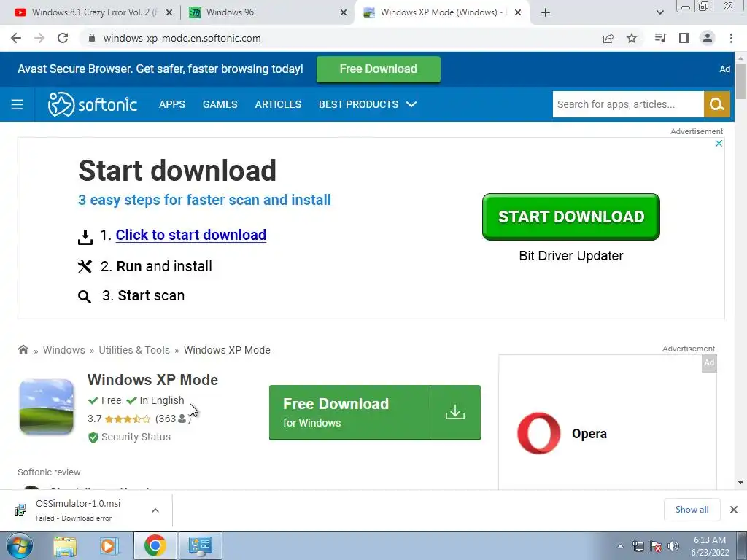The image size is (747, 560).
Task: Show all downloads
Action: 692,510
